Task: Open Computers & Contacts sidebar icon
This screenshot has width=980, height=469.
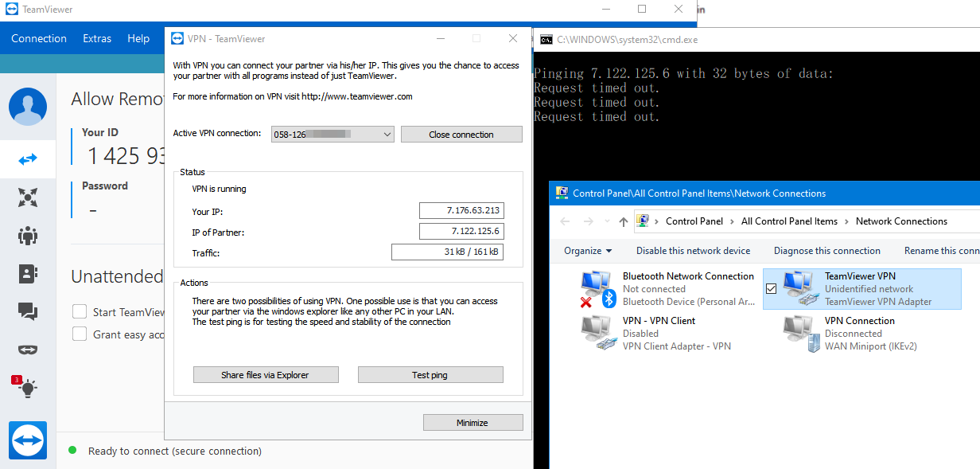Action: point(28,274)
